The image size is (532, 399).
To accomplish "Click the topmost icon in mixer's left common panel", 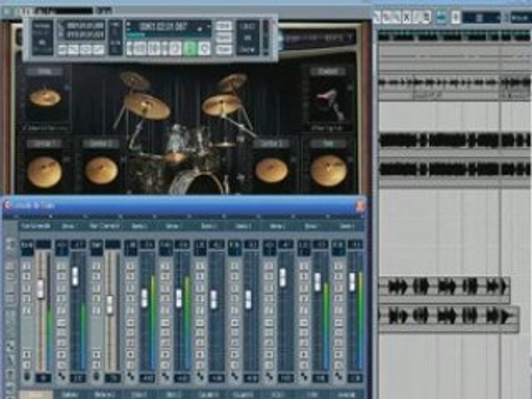I will (10, 245).
